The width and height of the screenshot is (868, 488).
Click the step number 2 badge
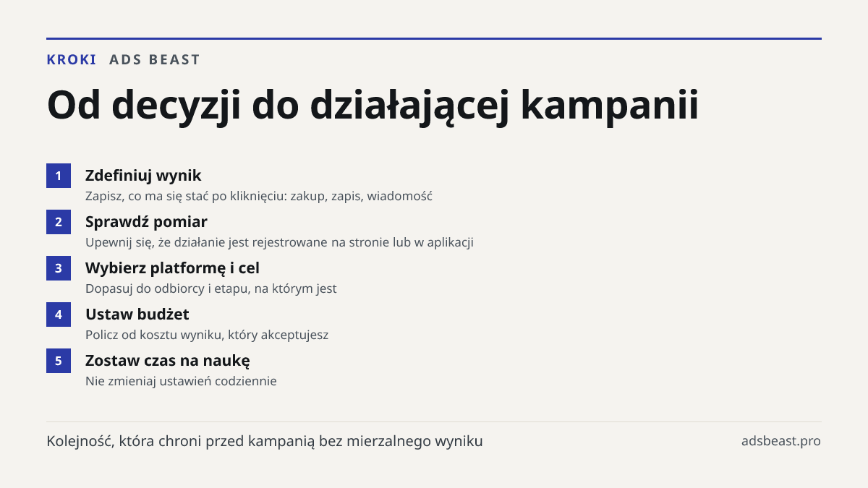[59, 222]
